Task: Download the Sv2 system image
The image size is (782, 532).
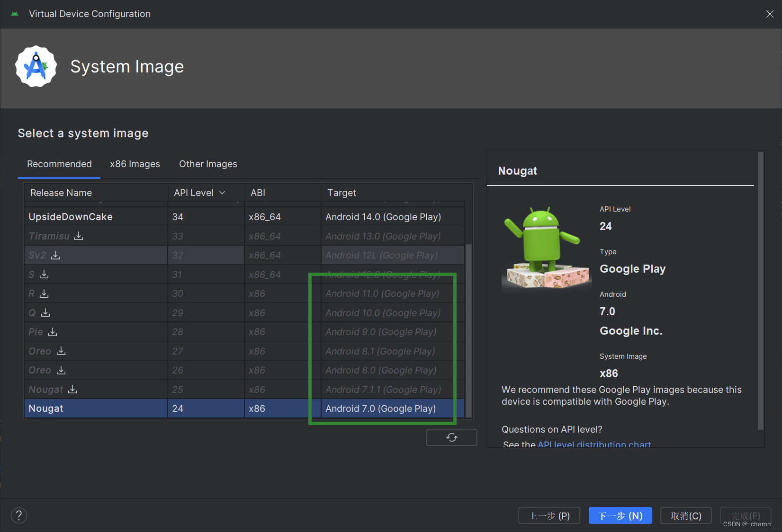Action: [55, 255]
